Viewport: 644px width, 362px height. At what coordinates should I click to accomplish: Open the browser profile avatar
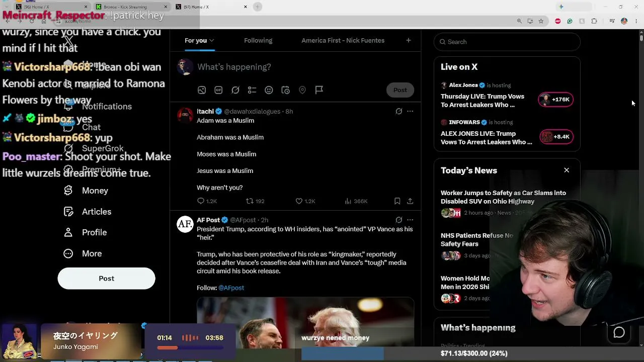[x=624, y=21]
